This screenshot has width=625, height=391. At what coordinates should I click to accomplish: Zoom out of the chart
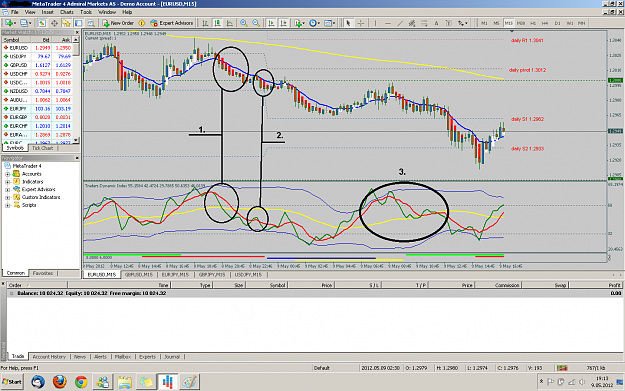coord(256,23)
